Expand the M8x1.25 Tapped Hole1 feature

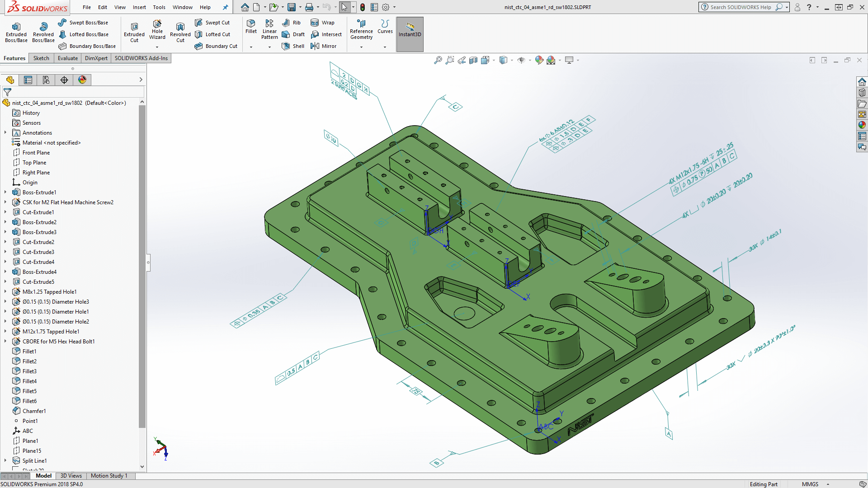6,291
